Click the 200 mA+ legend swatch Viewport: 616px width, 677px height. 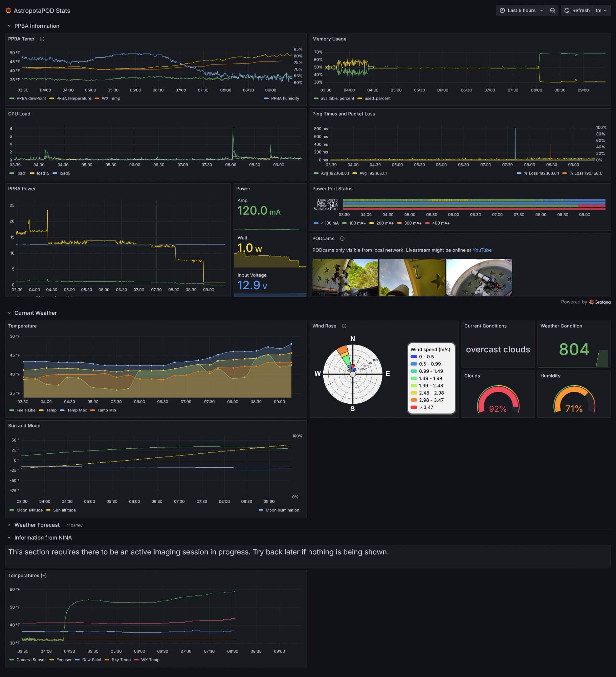372,223
